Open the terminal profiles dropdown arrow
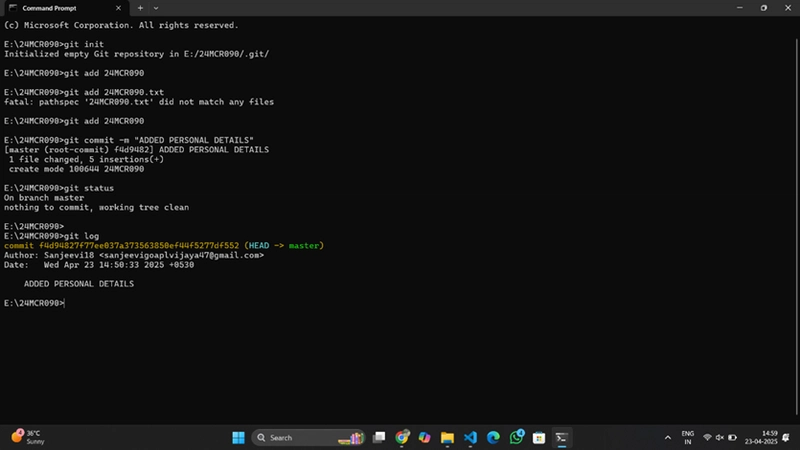This screenshot has height=450, width=800. pos(156,8)
